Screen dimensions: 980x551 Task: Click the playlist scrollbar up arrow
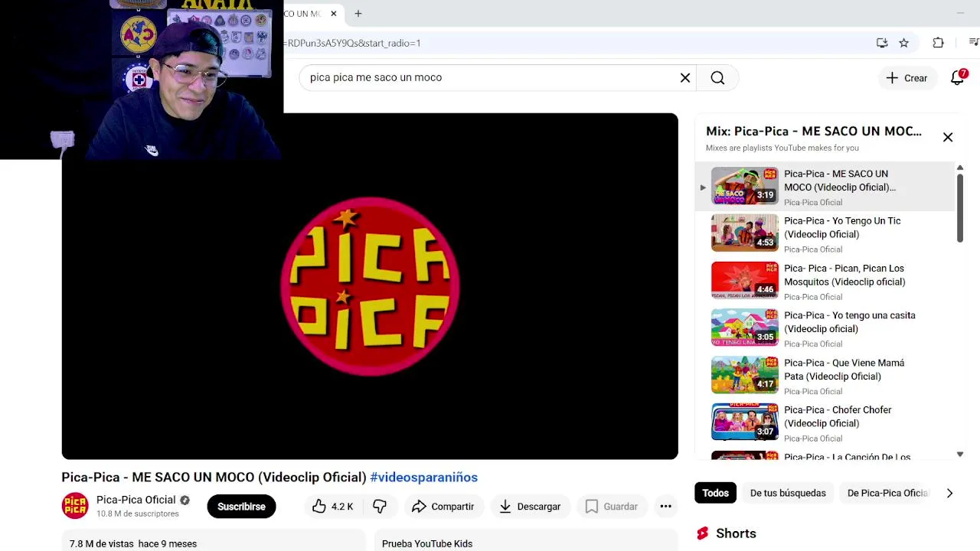[959, 168]
